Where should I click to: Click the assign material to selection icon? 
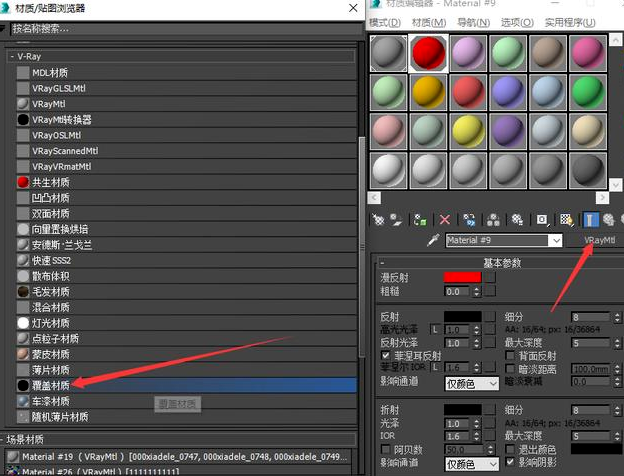pos(422,219)
